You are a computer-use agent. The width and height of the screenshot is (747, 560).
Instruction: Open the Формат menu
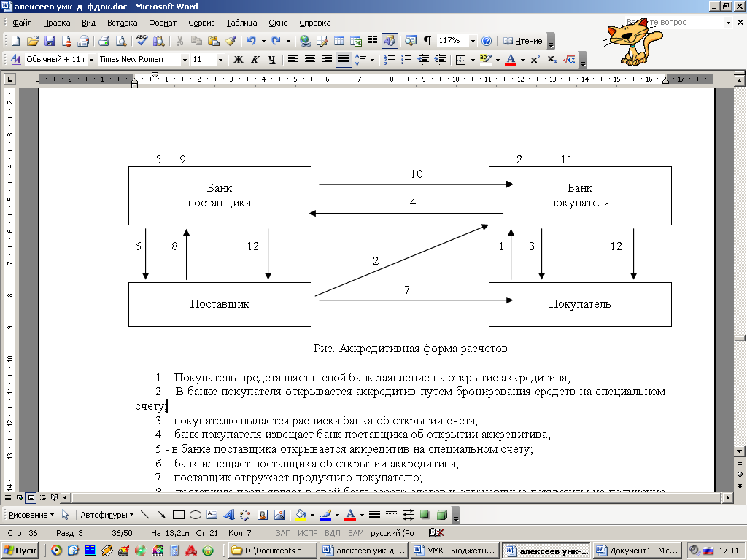163,23
